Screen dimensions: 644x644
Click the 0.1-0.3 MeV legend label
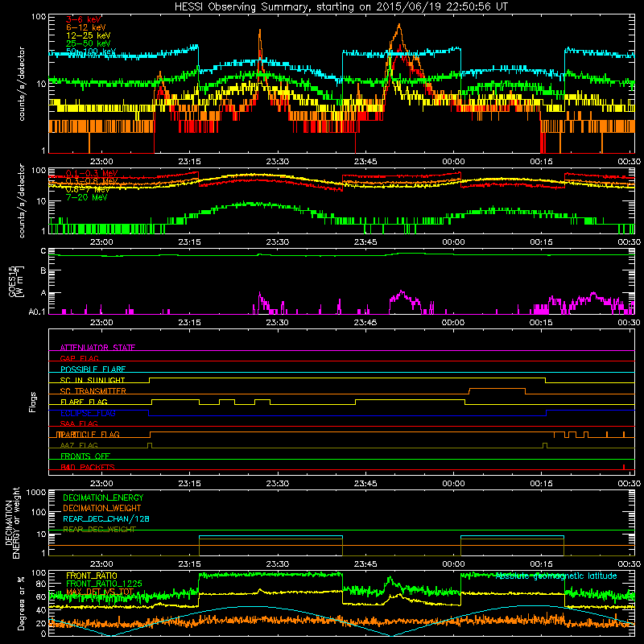pos(92,173)
